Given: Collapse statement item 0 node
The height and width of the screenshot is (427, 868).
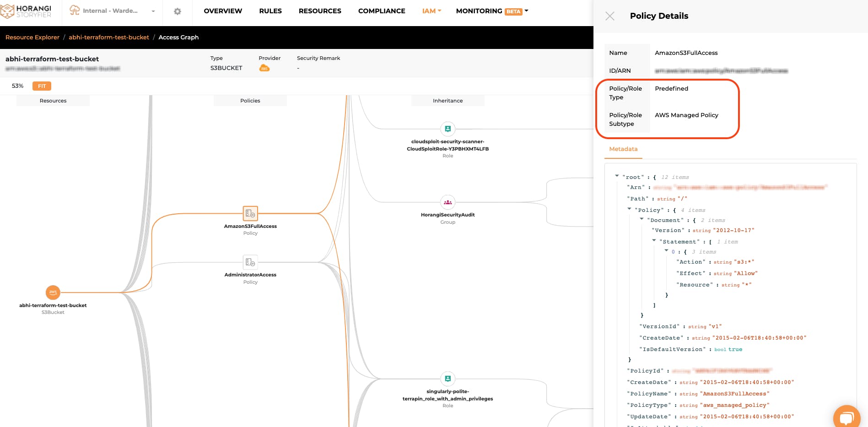Looking at the screenshot, I should pyautogui.click(x=666, y=251).
